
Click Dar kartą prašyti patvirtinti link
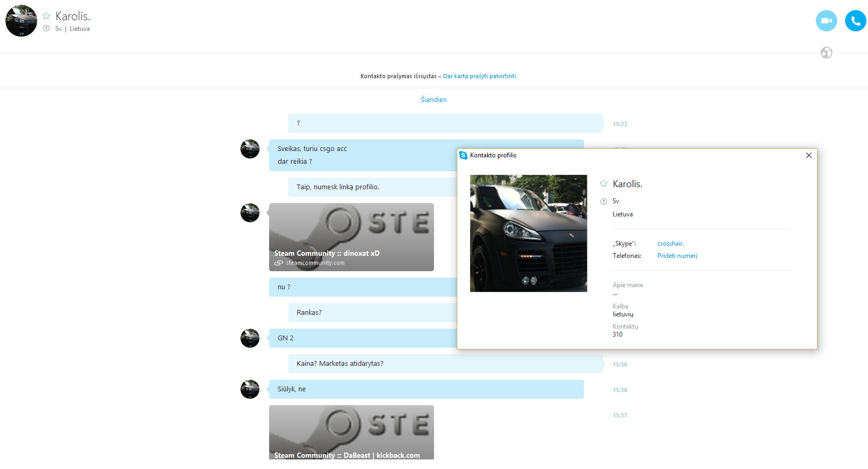click(479, 76)
